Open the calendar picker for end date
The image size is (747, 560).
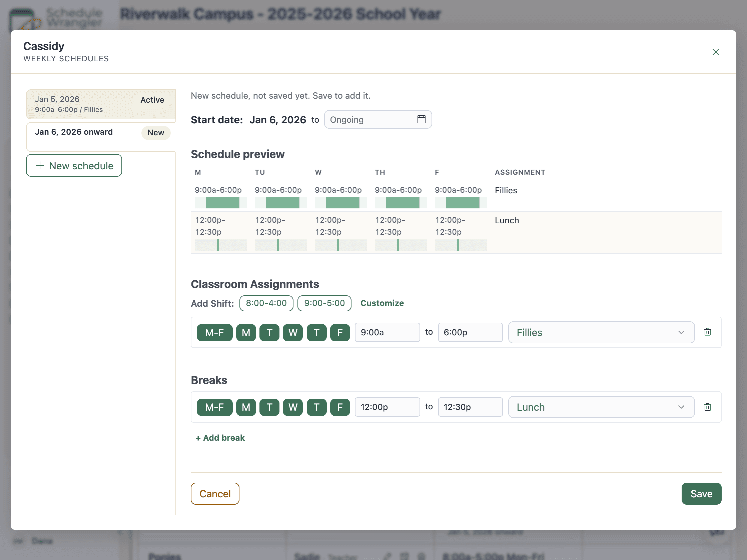421,119
